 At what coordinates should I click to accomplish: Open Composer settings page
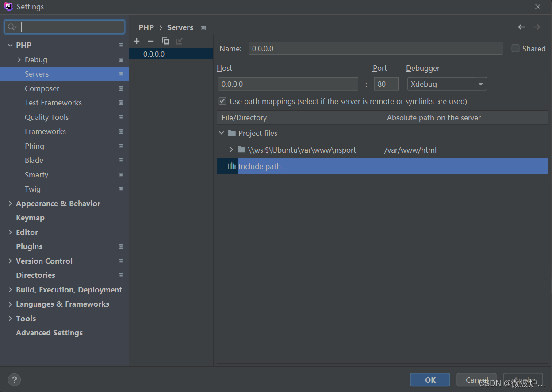pyautogui.click(x=42, y=88)
